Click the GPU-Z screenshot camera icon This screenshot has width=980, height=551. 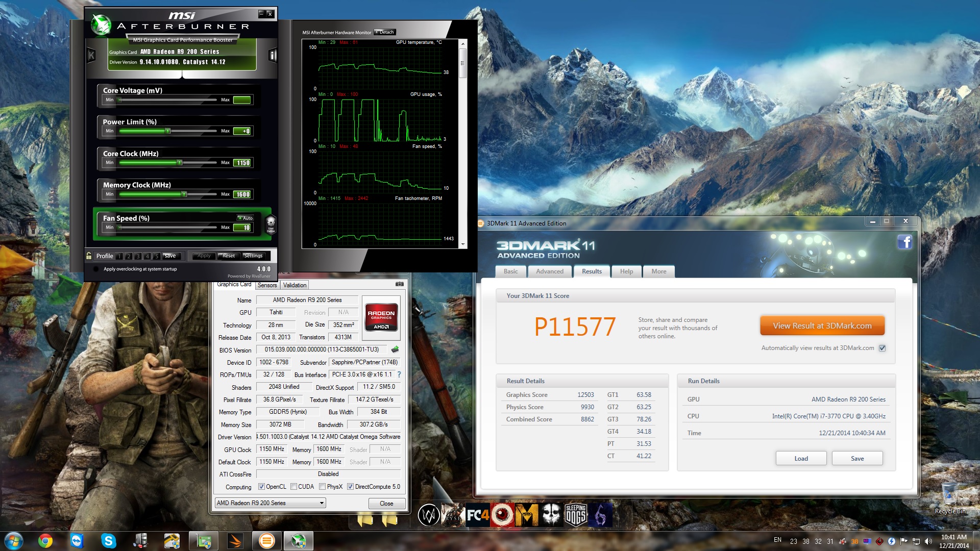pos(400,284)
